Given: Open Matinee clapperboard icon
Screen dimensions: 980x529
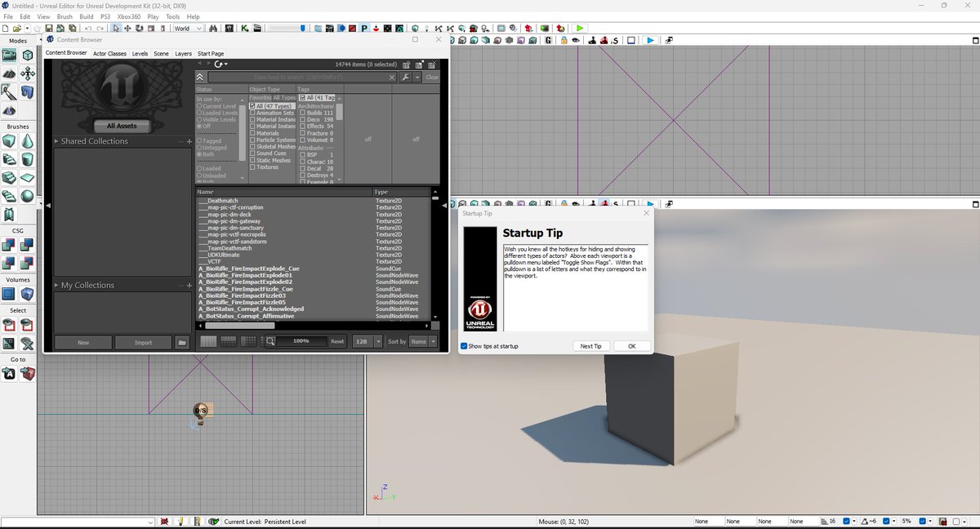Looking at the screenshot, I should [x=256, y=28].
